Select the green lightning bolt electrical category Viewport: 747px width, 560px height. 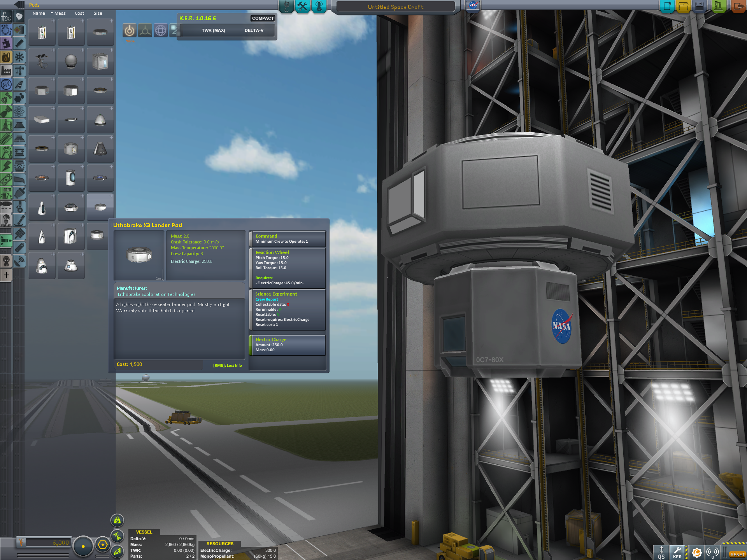[x=6, y=166]
